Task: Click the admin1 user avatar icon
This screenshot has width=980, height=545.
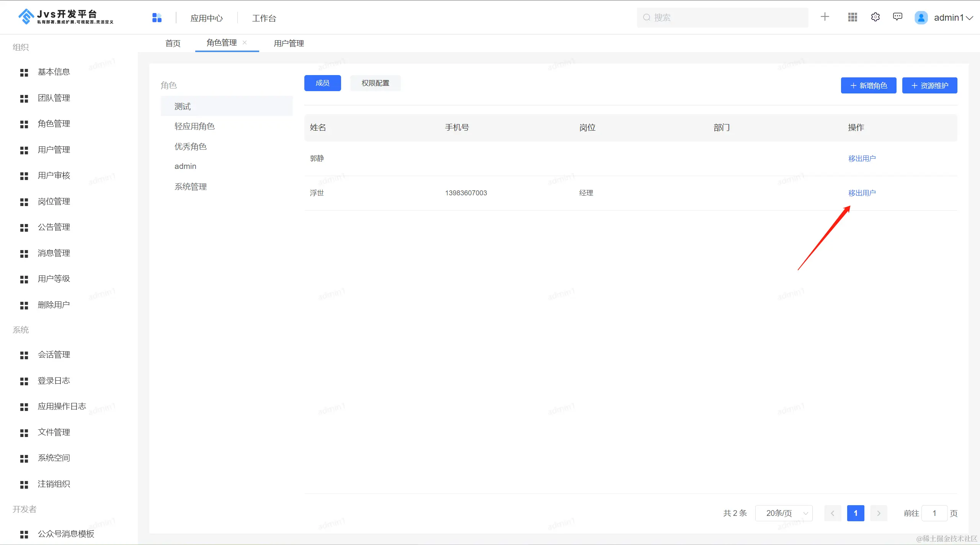Action: 921,18
